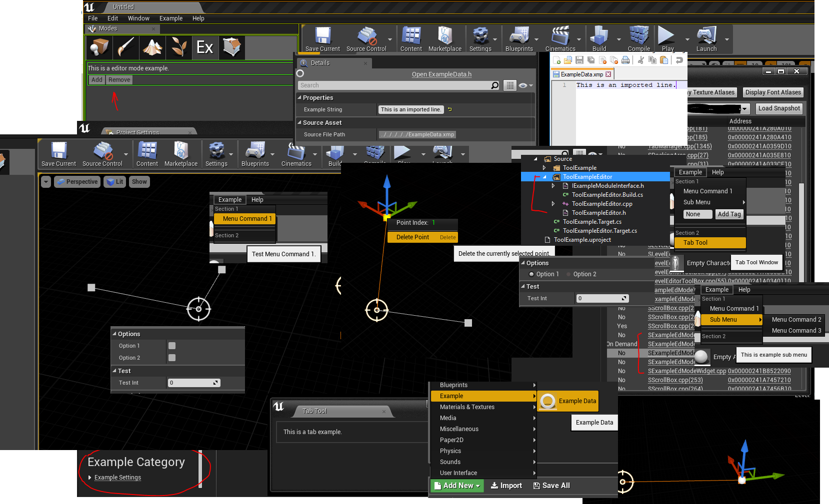The width and height of the screenshot is (829, 504).
Task: Click the open folder icon in text editor
Action: point(568,60)
